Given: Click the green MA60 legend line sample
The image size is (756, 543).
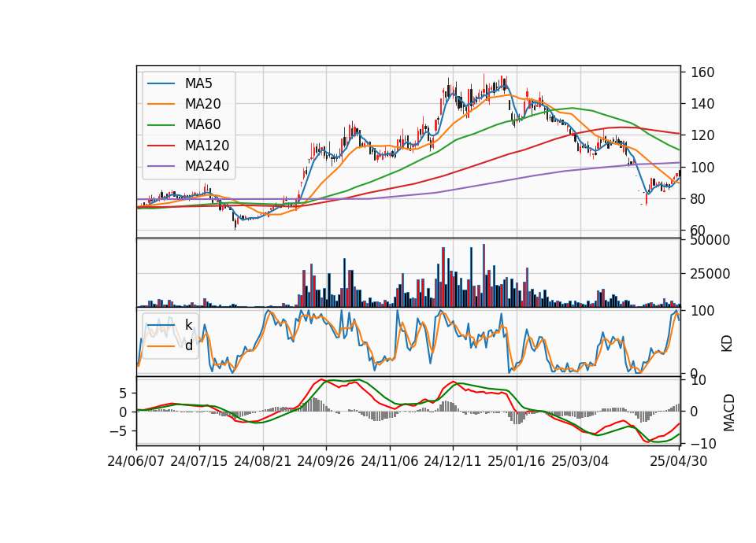Looking at the screenshot, I should pyautogui.click(x=161, y=125).
